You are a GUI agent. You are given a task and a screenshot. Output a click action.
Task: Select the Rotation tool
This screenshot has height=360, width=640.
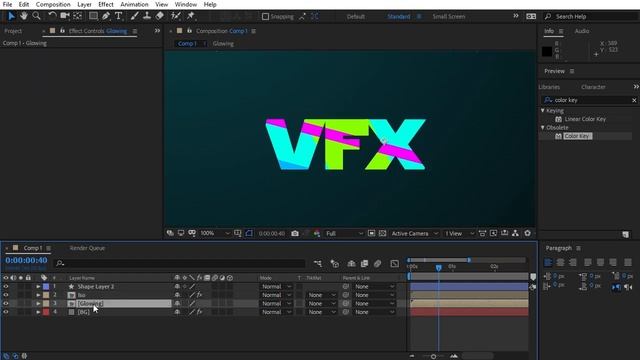coord(52,16)
